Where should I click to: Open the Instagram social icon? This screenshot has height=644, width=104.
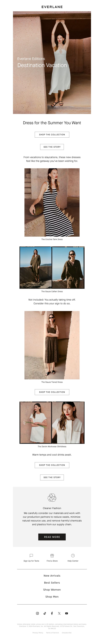click(x=37, y=613)
